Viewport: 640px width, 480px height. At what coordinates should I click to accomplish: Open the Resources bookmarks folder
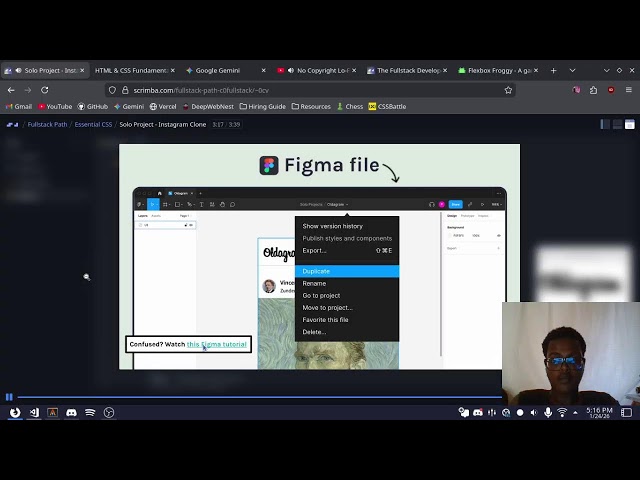[311, 107]
